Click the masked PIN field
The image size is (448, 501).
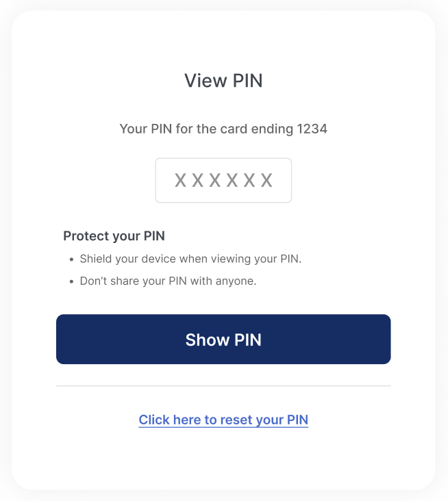[x=223, y=181]
